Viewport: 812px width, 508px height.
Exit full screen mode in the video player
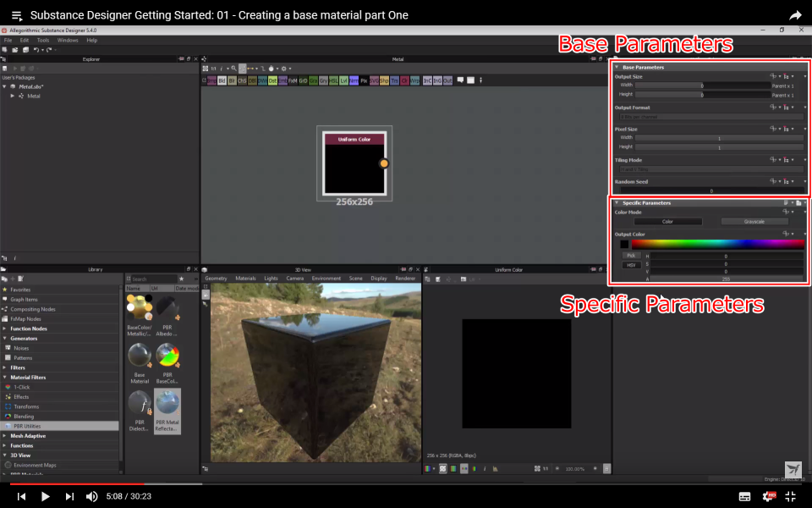[790, 497]
